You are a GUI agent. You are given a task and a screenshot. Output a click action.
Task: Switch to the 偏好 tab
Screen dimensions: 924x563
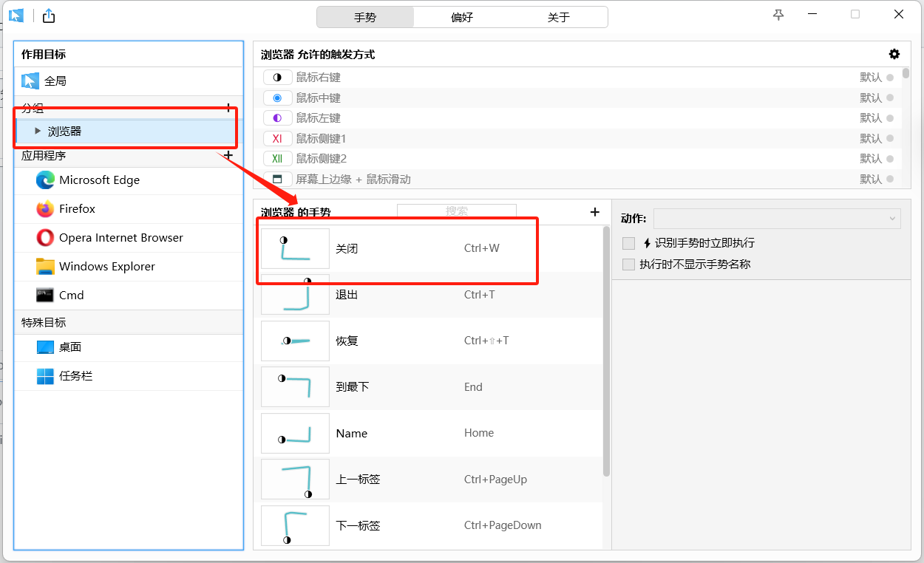point(461,16)
